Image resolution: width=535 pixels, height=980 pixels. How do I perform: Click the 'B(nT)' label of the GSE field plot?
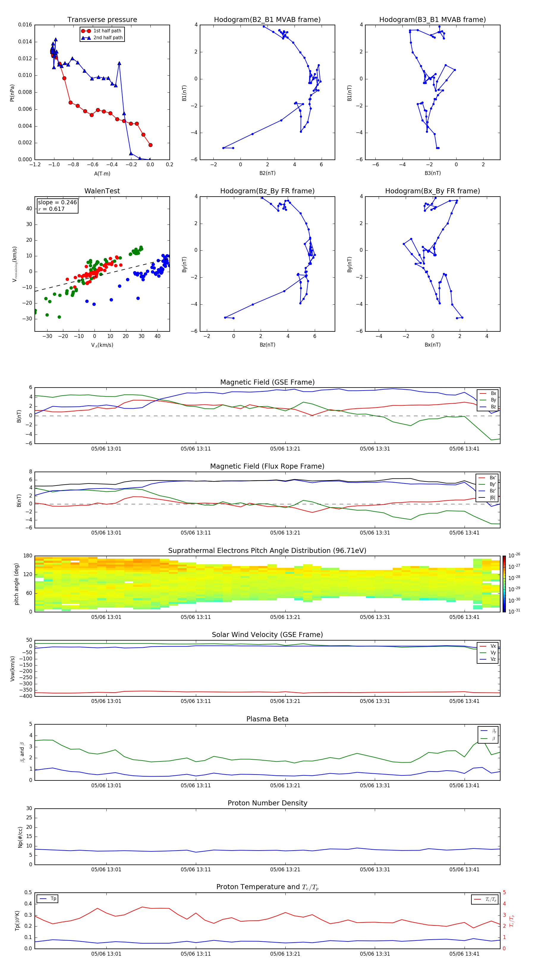pos(19,416)
